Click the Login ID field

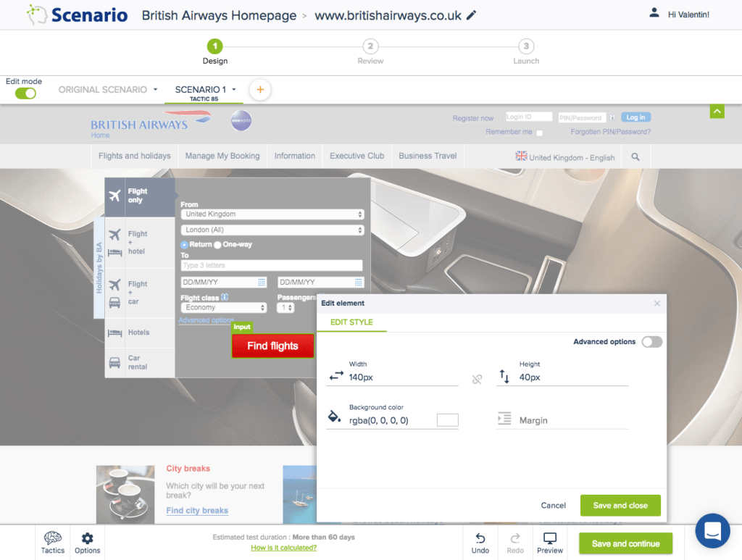[x=528, y=117]
